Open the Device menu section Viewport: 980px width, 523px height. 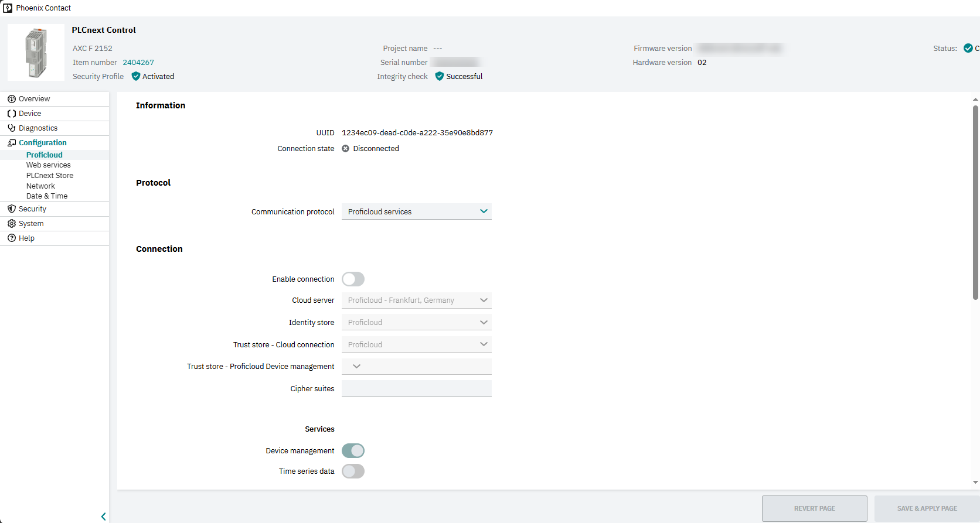[x=55, y=114]
